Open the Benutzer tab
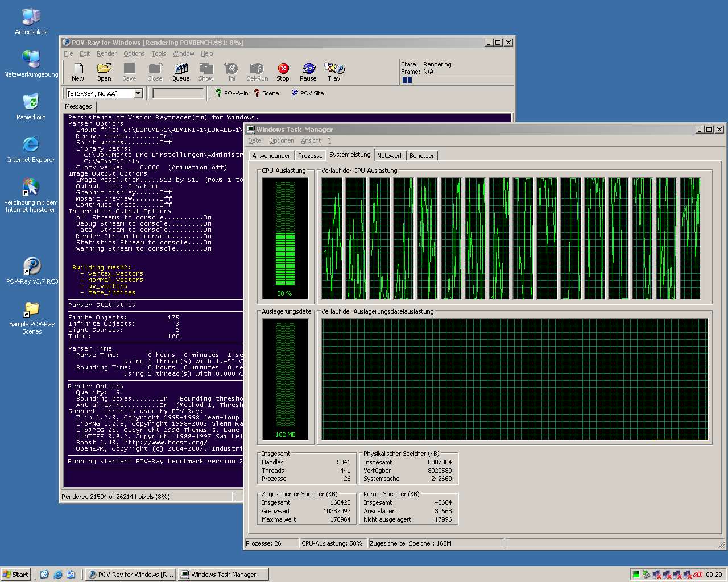The height and width of the screenshot is (582, 728). pos(421,156)
